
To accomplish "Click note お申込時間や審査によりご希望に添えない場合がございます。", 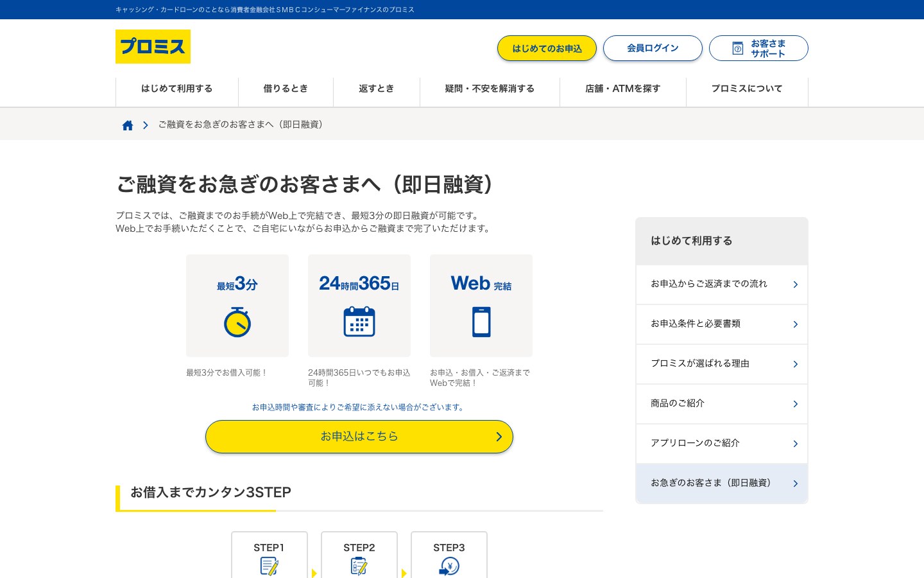I will pyautogui.click(x=359, y=407).
